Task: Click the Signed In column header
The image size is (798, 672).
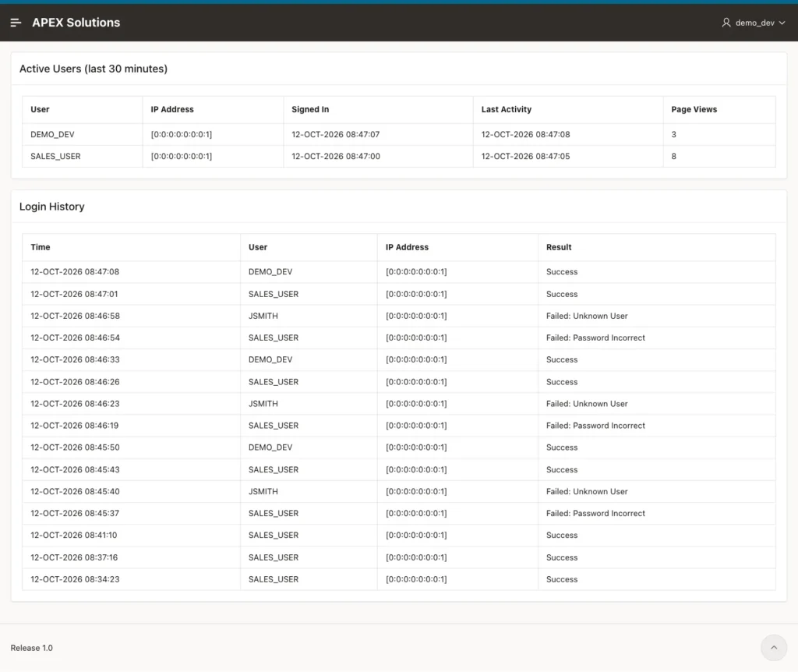Action: tap(310, 109)
